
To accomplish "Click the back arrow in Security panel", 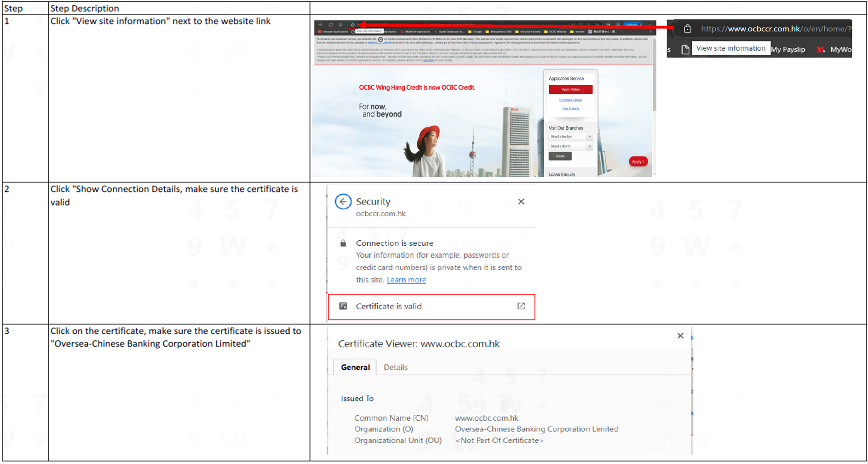I will click(x=343, y=202).
